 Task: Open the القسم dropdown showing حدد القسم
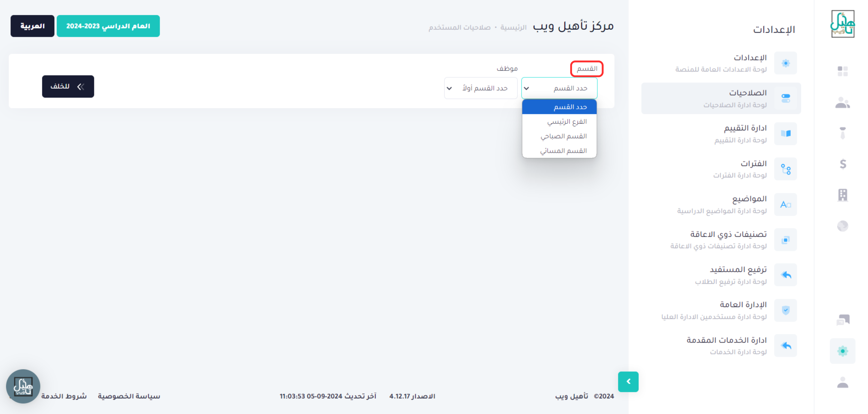click(x=559, y=88)
